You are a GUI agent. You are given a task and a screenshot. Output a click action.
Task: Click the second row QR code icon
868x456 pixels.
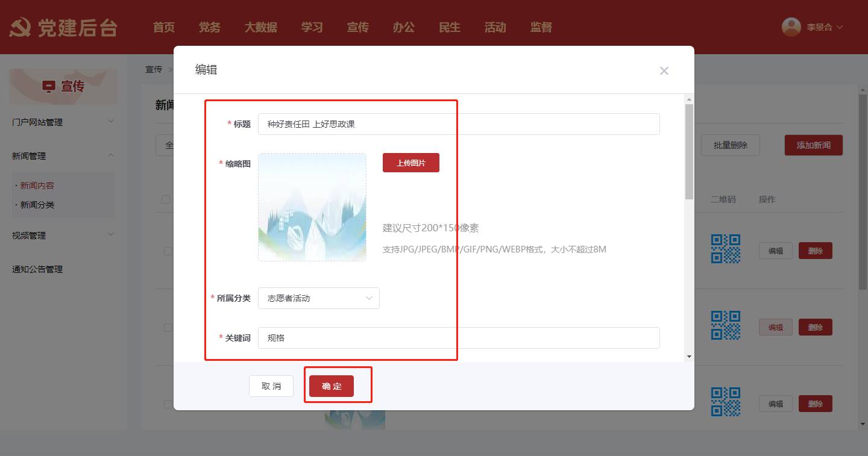[x=725, y=326]
